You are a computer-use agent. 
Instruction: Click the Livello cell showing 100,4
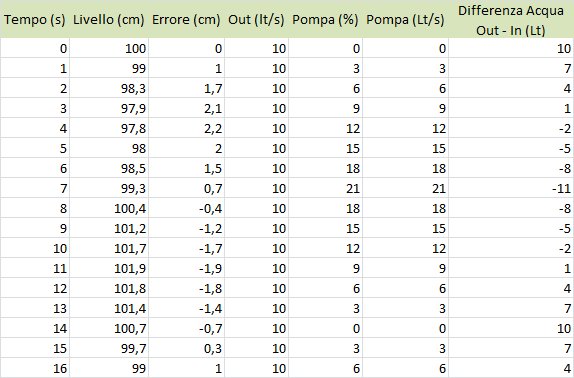[x=109, y=208]
